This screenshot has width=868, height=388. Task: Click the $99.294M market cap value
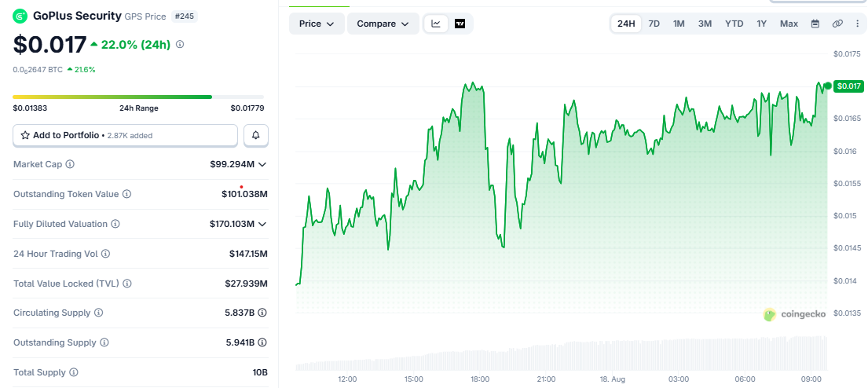pos(232,164)
